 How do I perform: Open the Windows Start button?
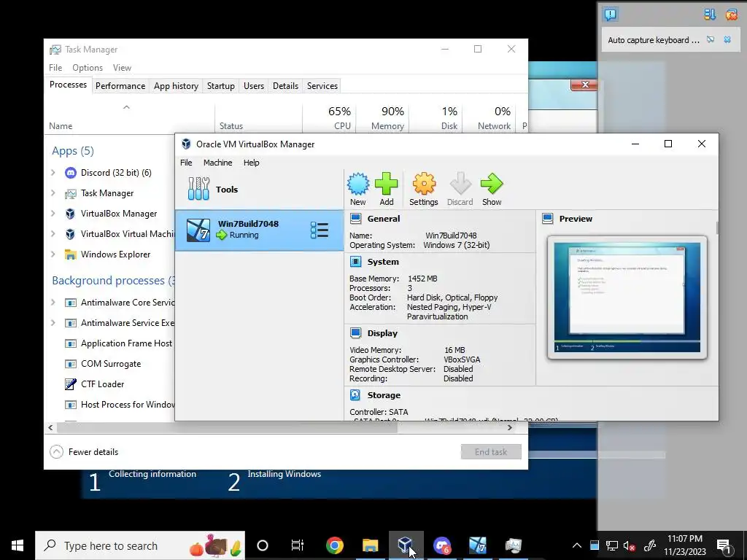coord(18,545)
